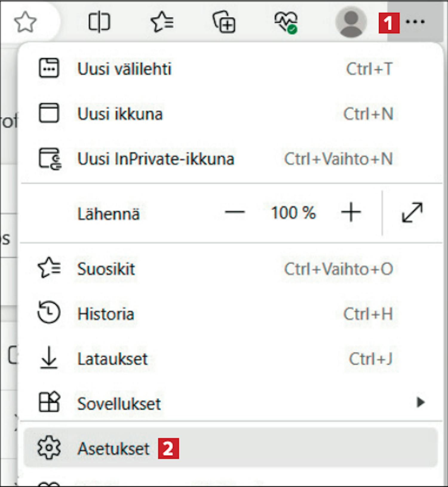Select Historia menu entry
448x487 pixels.
(106, 314)
